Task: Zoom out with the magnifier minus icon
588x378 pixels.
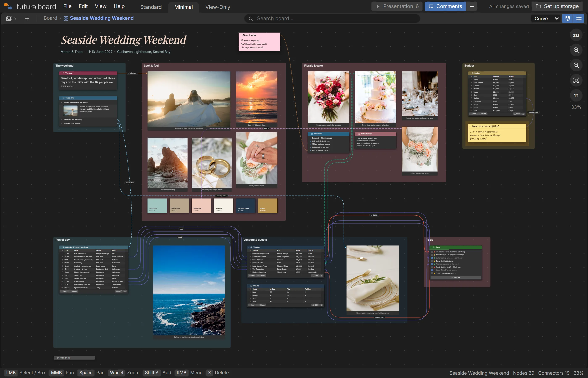Action: tap(576, 65)
